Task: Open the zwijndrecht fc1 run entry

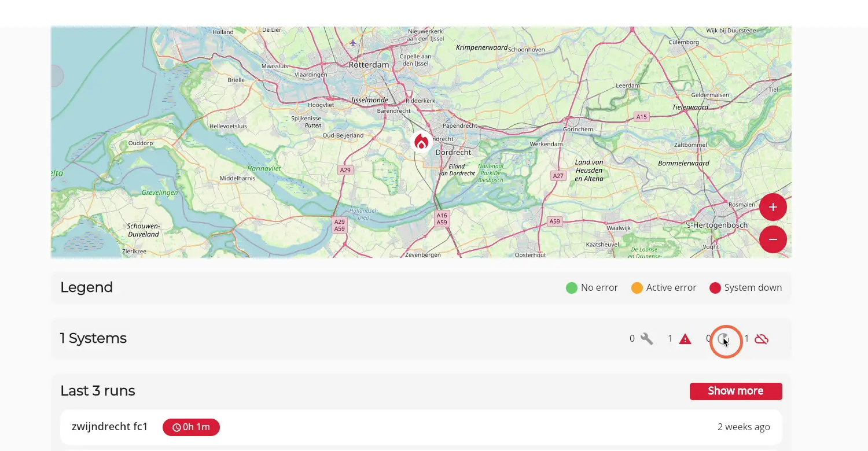Action: (421, 427)
